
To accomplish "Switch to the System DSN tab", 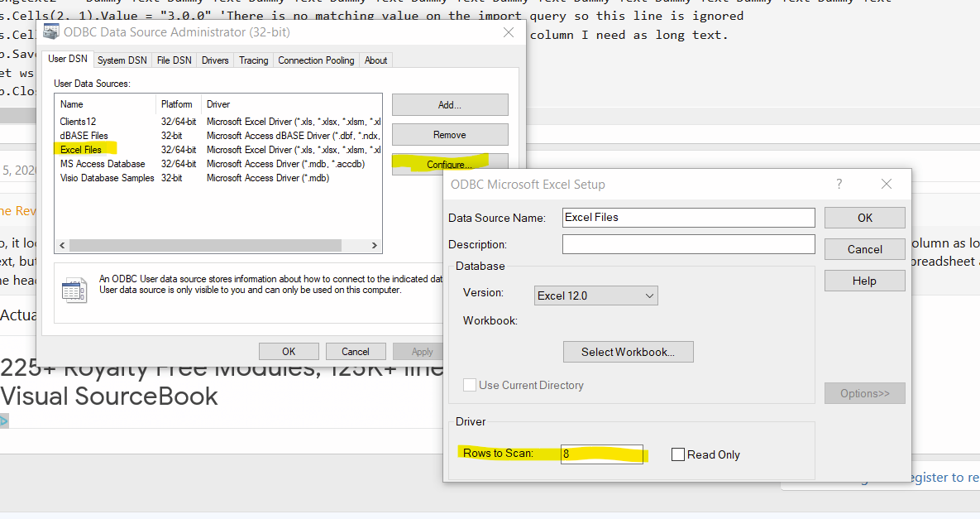I will coord(122,60).
